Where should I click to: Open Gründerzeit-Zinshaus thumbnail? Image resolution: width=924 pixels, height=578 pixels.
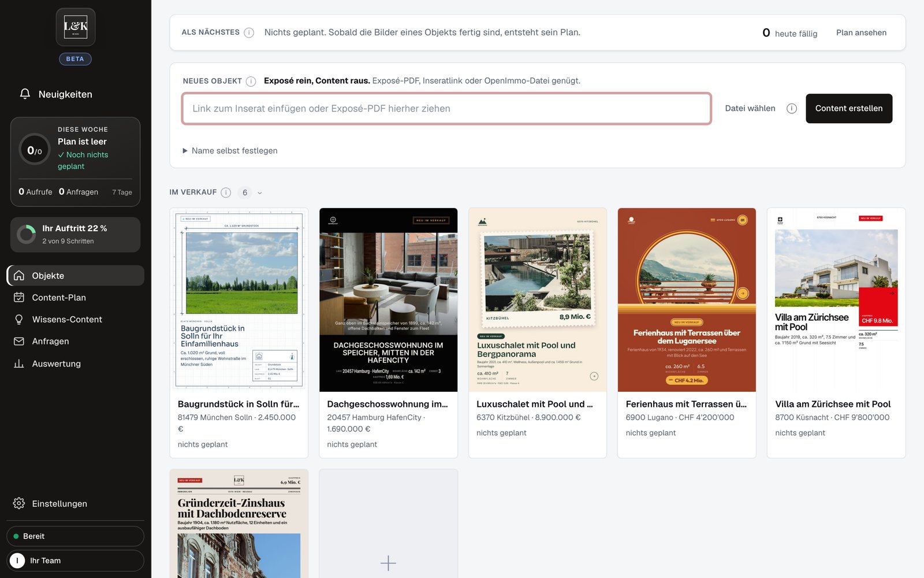pos(239,524)
